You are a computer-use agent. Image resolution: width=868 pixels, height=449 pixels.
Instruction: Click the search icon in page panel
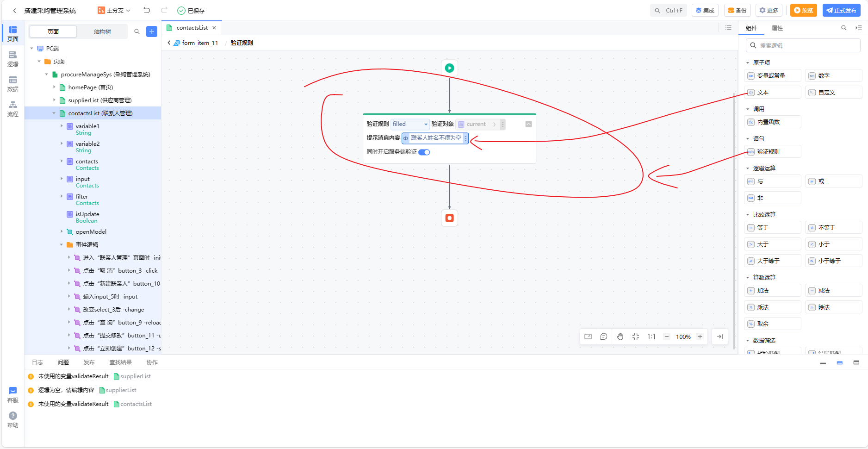pyautogui.click(x=137, y=31)
